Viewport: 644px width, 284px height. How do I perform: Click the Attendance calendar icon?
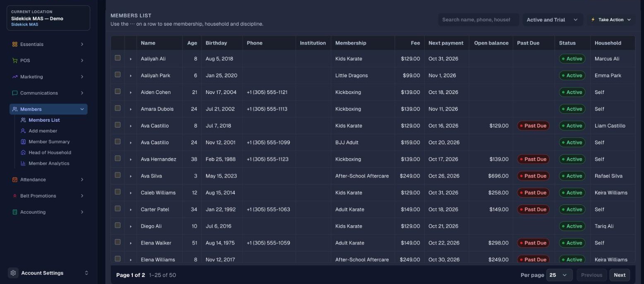click(x=15, y=180)
